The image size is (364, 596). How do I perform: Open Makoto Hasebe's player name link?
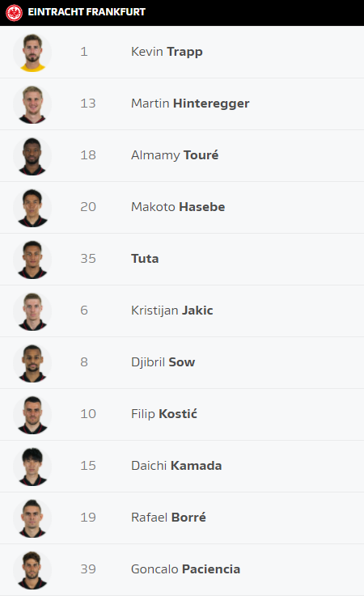(178, 207)
